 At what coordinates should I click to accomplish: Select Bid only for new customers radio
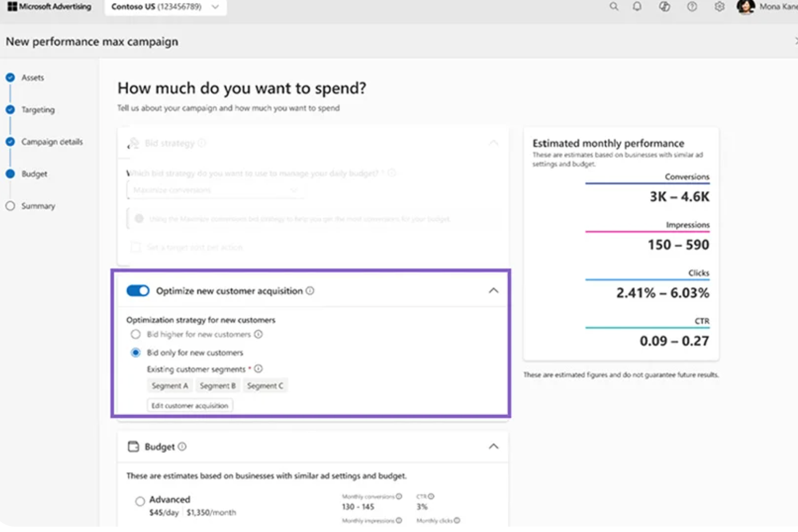coord(135,353)
